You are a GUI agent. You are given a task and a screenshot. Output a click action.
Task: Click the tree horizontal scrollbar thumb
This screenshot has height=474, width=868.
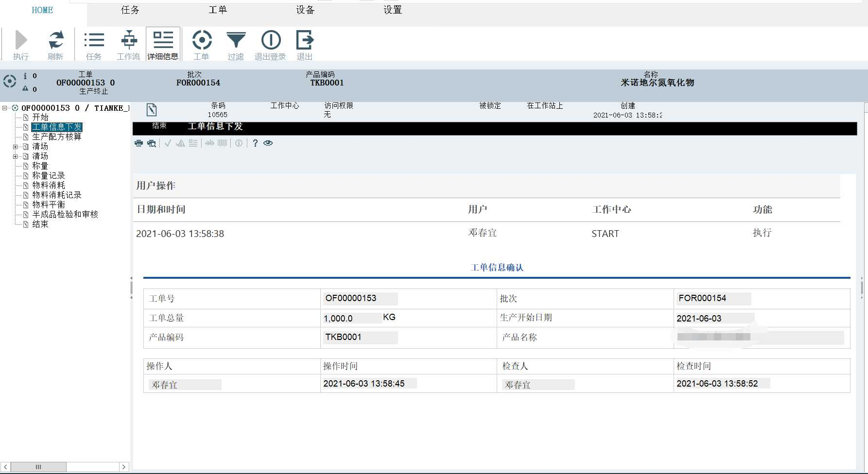click(x=38, y=467)
